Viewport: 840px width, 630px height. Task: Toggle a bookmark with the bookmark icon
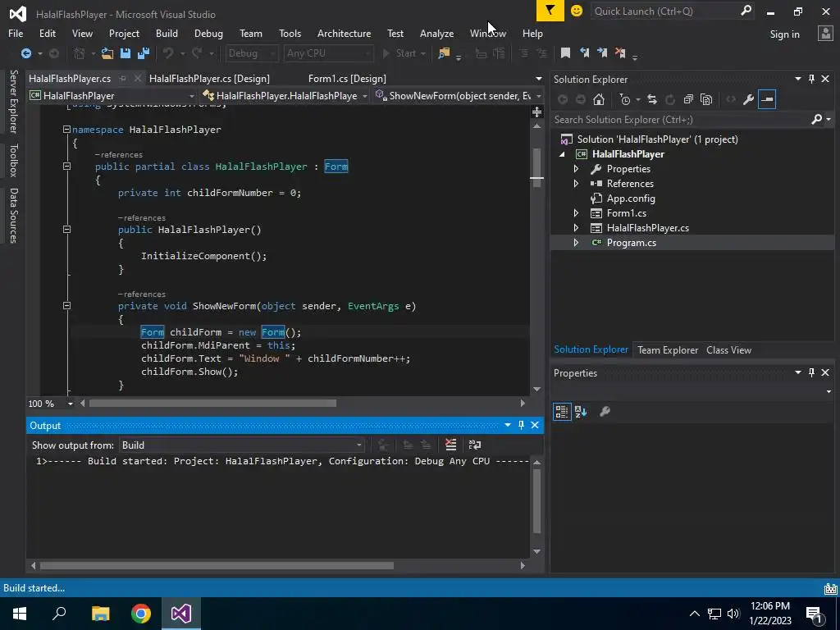565,53
